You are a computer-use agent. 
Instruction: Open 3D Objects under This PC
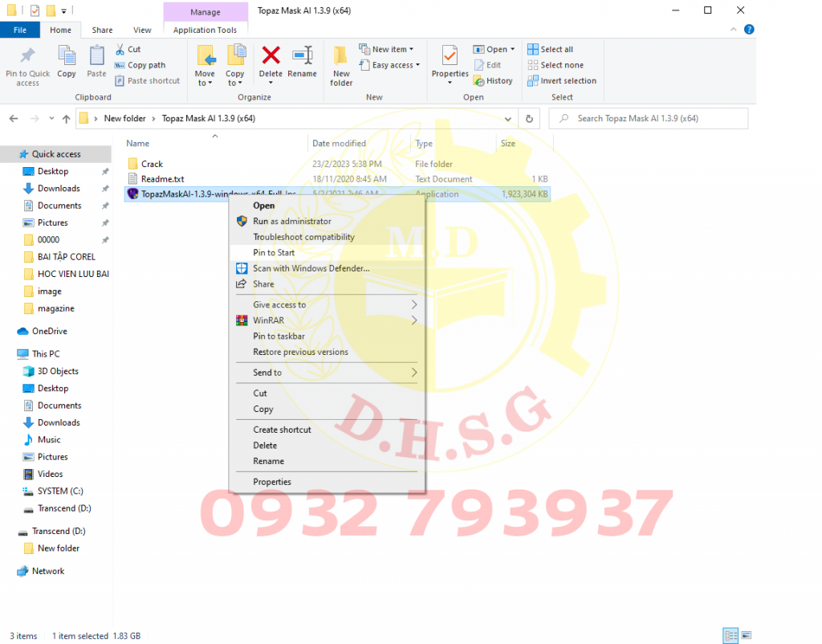(58, 371)
